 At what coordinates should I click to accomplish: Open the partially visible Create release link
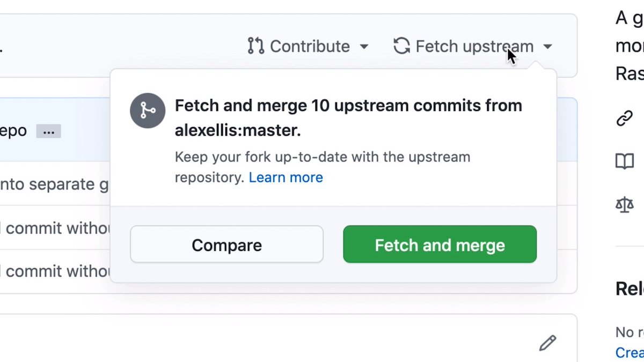point(630,352)
